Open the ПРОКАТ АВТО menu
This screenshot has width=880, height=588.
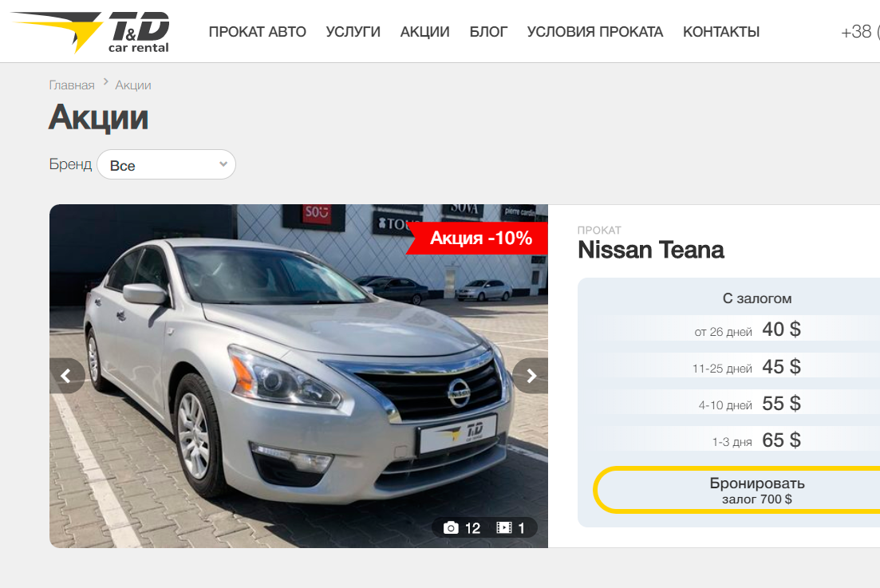click(257, 32)
